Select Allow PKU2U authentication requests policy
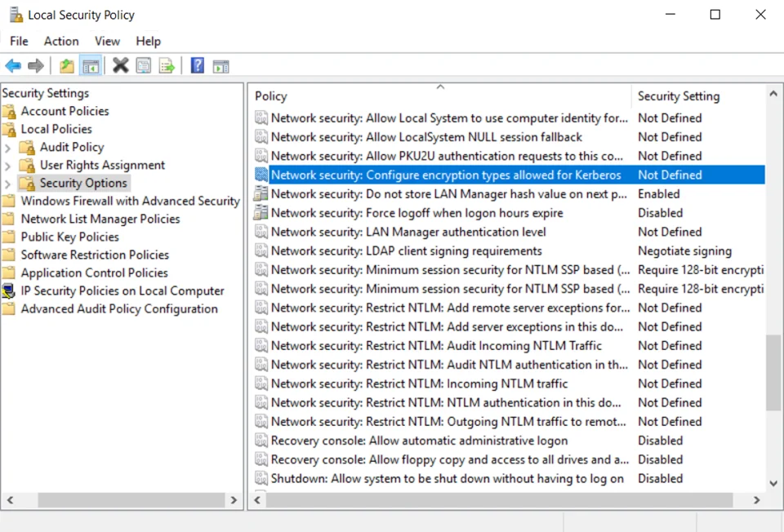This screenshot has height=532, width=784. [447, 156]
